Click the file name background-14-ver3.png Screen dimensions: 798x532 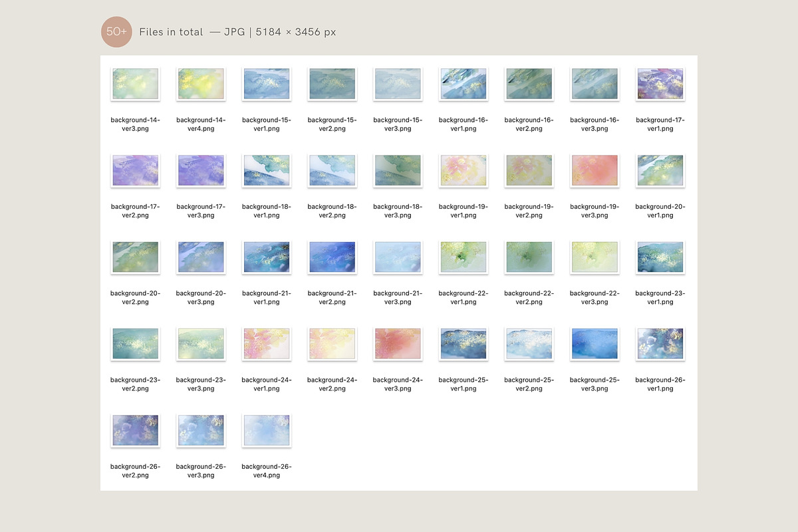(136, 124)
